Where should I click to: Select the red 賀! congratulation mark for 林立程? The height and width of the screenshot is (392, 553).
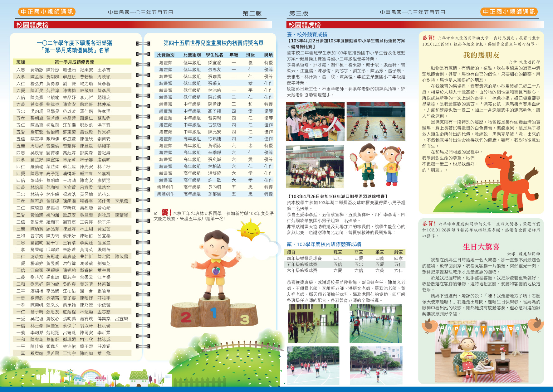pos(166,212)
